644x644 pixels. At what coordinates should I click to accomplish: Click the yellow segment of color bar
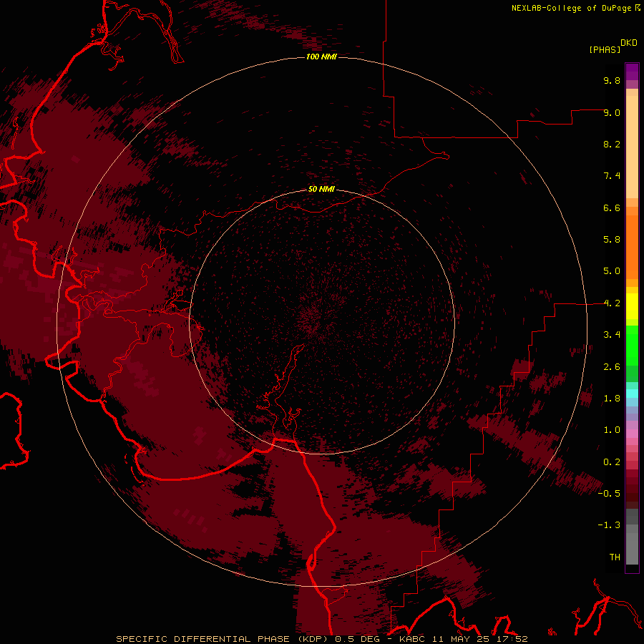(x=632, y=306)
